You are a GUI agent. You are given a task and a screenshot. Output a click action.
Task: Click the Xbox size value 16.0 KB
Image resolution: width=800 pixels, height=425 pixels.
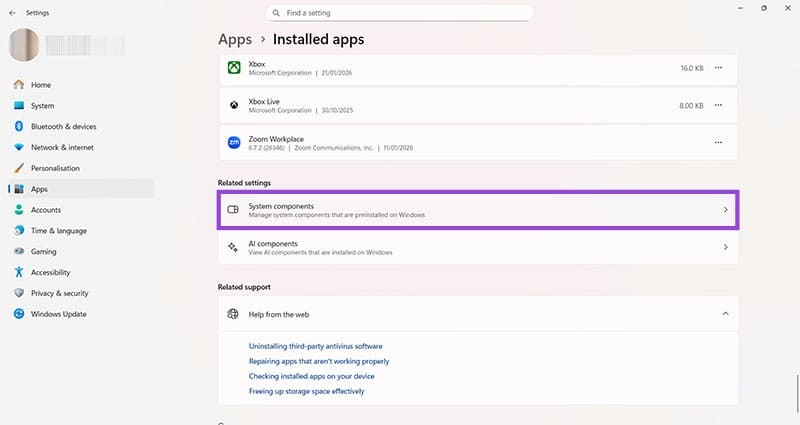click(691, 68)
